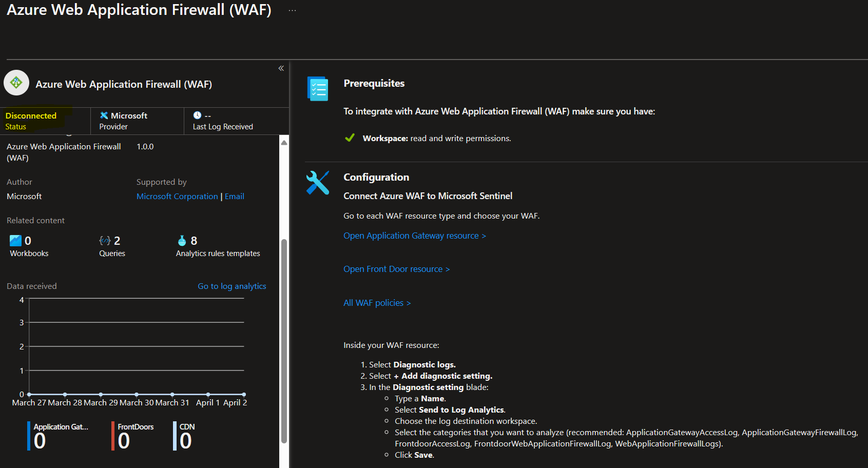Go to log analytics
The width and height of the screenshot is (868, 468).
click(x=232, y=286)
